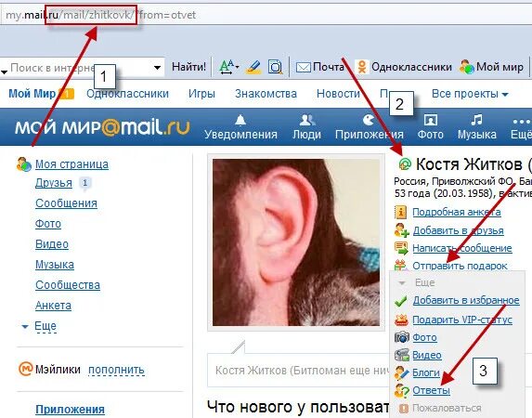Viewport: 532px width, 418px height.
Task: Click the Моя страница avatar icon
Action: [x=24, y=164]
